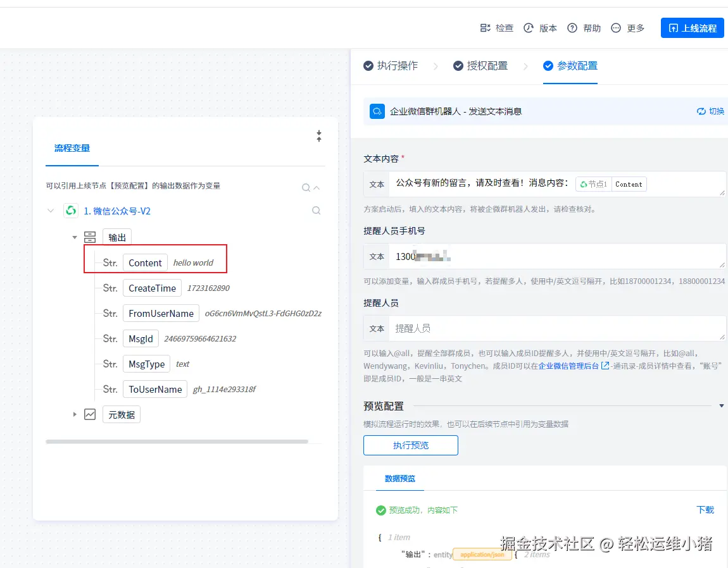This screenshot has height=568, width=728.
Task: Select the 元数据 variable tag
Action: coord(121,414)
